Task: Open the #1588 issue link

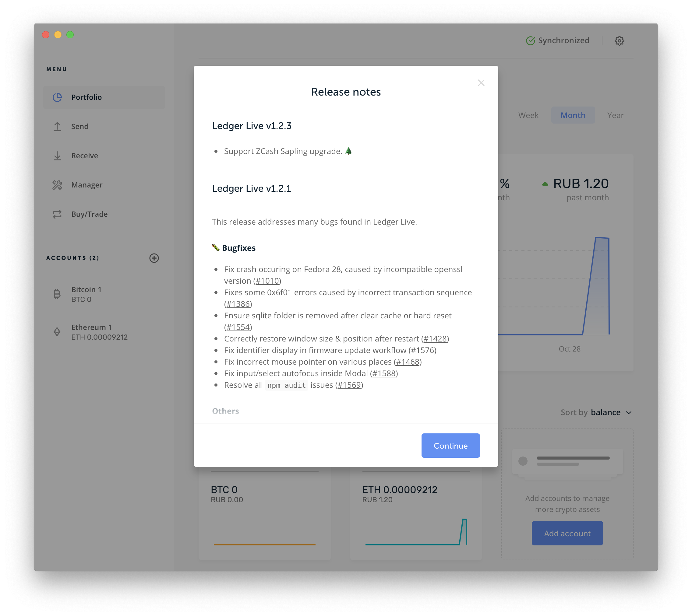Action: [384, 373]
